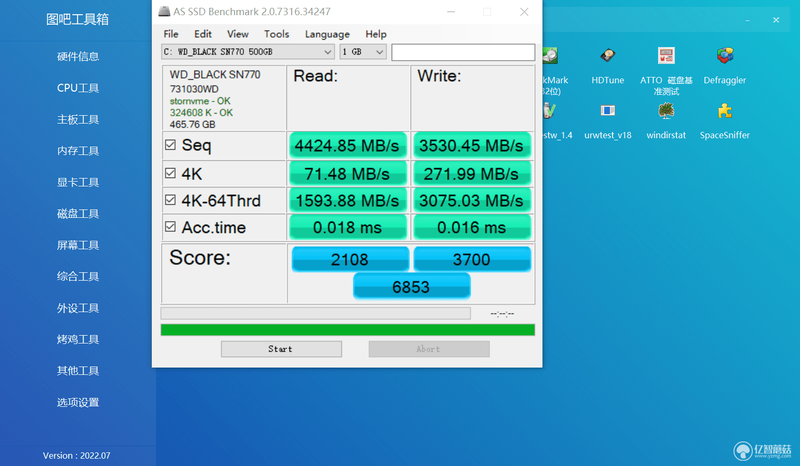Toggle the Seq test checkbox
800x466 pixels.
pos(170,145)
